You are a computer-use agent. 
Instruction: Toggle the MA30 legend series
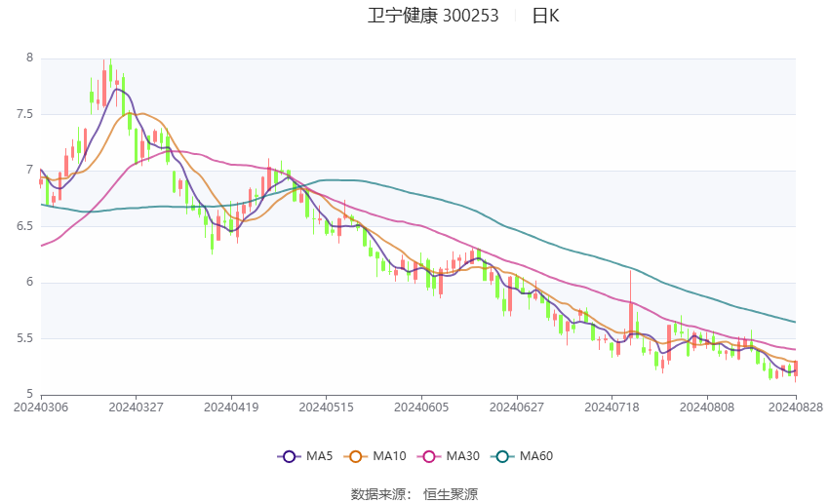click(x=449, y=456)
